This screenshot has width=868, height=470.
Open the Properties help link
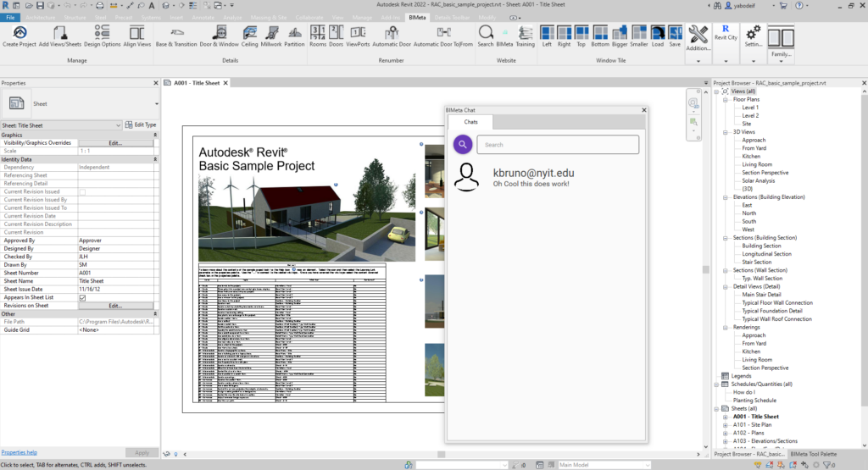tap(19, 452)
